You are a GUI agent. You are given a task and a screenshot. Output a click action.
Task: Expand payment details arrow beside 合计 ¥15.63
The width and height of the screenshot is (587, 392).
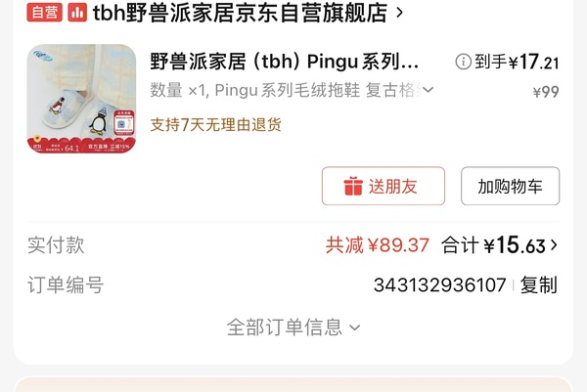(554, 245)
